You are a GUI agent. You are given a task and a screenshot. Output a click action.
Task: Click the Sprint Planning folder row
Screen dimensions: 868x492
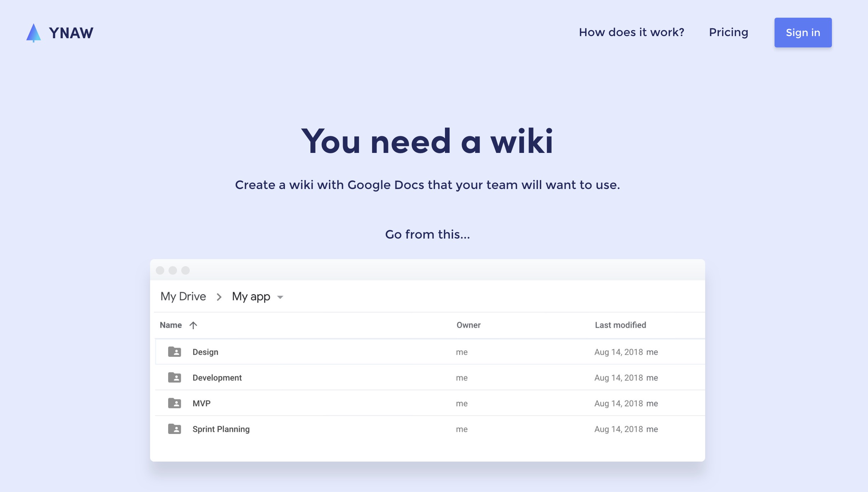tap(428, 429)
